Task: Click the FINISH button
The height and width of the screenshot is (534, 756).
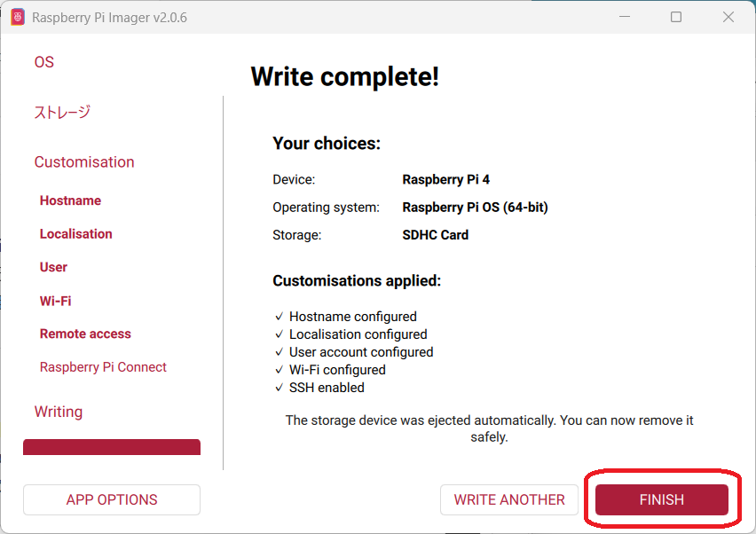Action: point(661,500)
